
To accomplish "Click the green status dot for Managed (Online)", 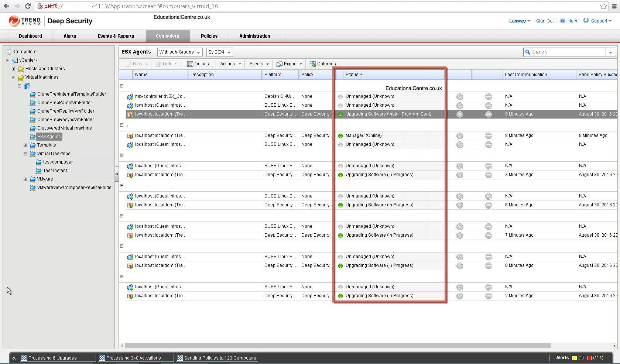I will pos(340,136).
